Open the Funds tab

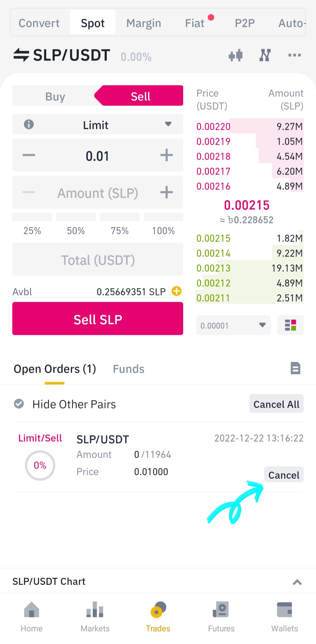click(x=128, y=369)
